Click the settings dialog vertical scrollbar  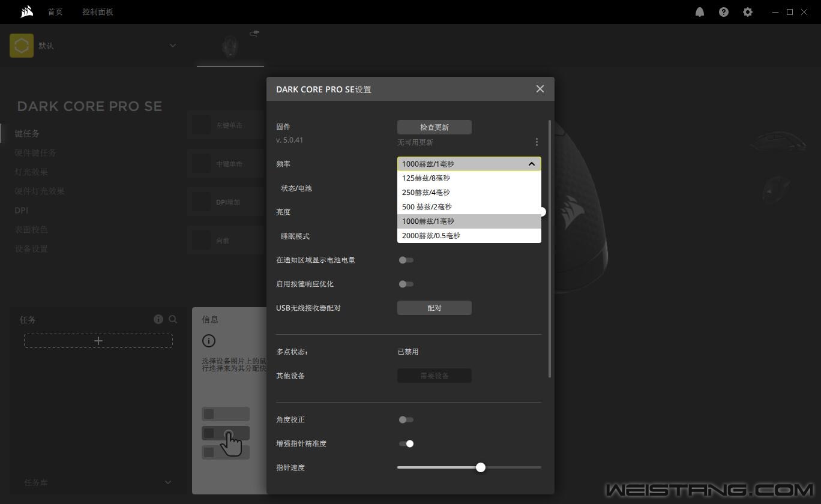tap(550, 249)
